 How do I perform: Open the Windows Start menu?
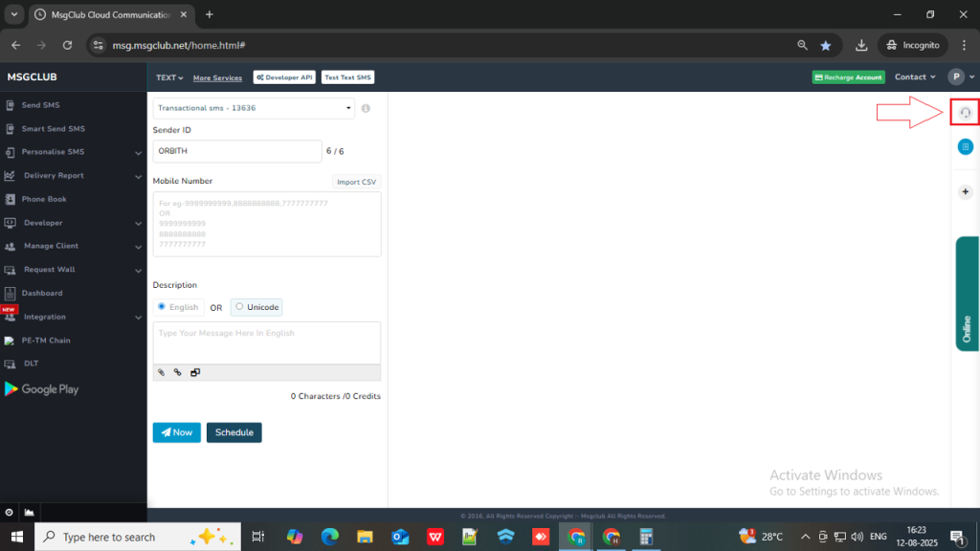(17, 537)
